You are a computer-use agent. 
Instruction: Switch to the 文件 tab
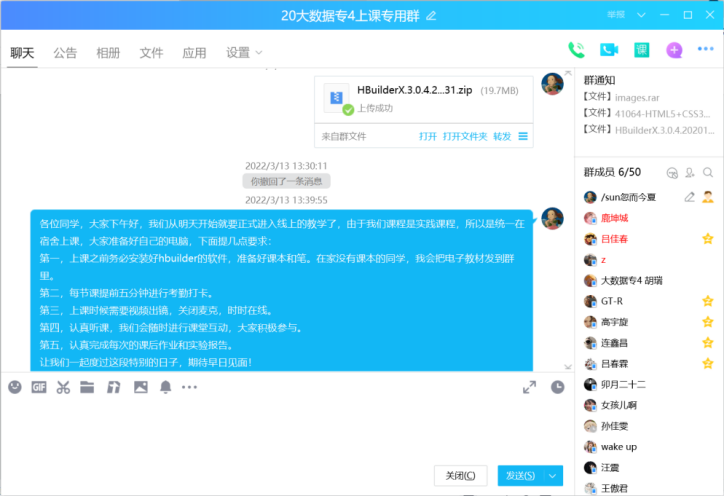coord(151,53)
